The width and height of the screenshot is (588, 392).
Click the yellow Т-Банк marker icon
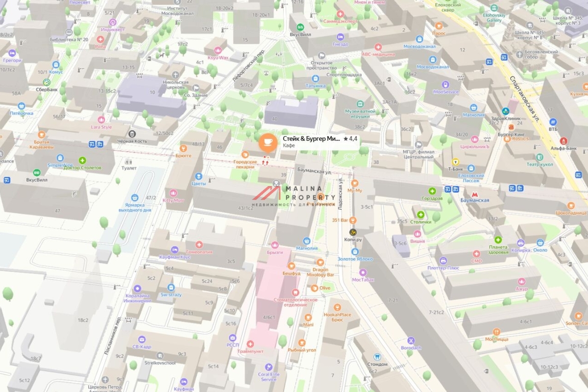pyautogui.click(x=455, y=161)
